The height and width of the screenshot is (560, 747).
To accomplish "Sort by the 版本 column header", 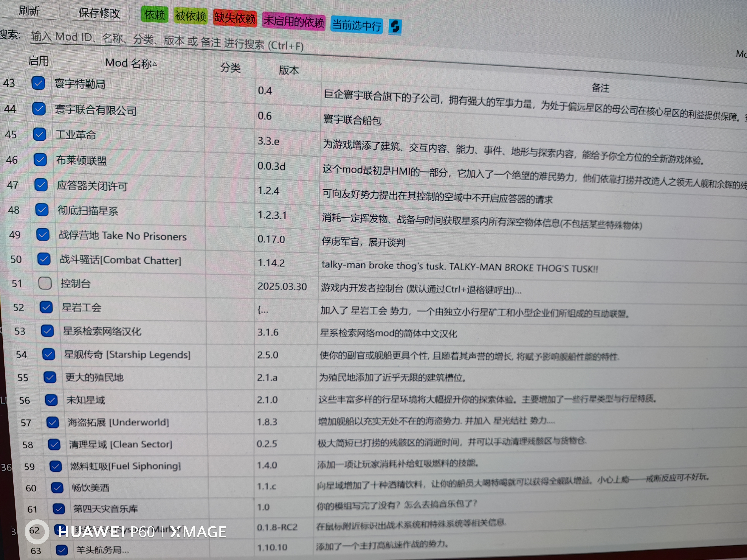I will point(289,70).
